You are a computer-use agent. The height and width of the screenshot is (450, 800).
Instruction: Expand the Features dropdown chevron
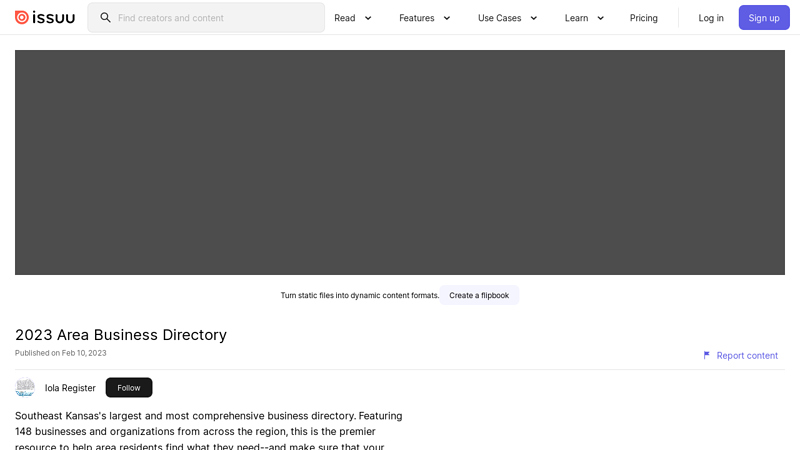(447, 18)
